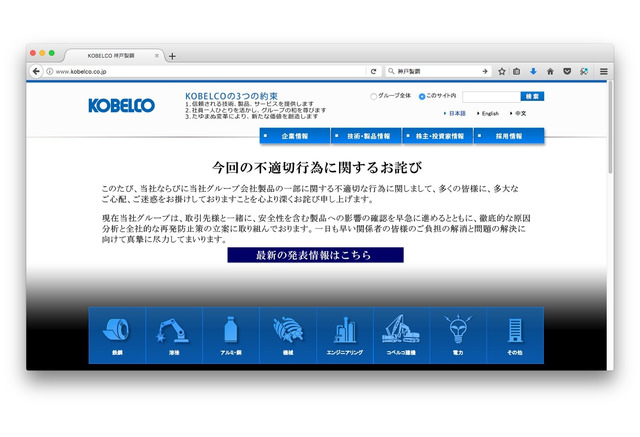640x437 pixels.
Task: Open a new tab with plus button
Action: [172, 56]
